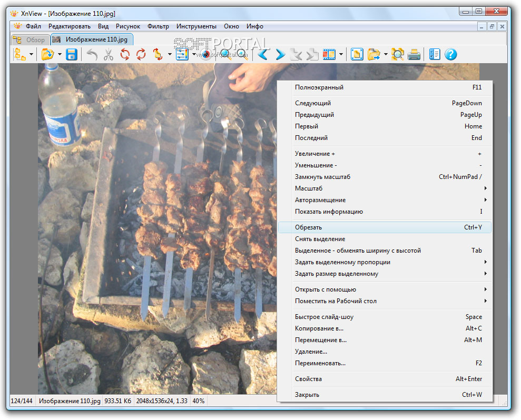Click Показать информацию menu entry
The image size is (521, 420).
pos(385,212)
